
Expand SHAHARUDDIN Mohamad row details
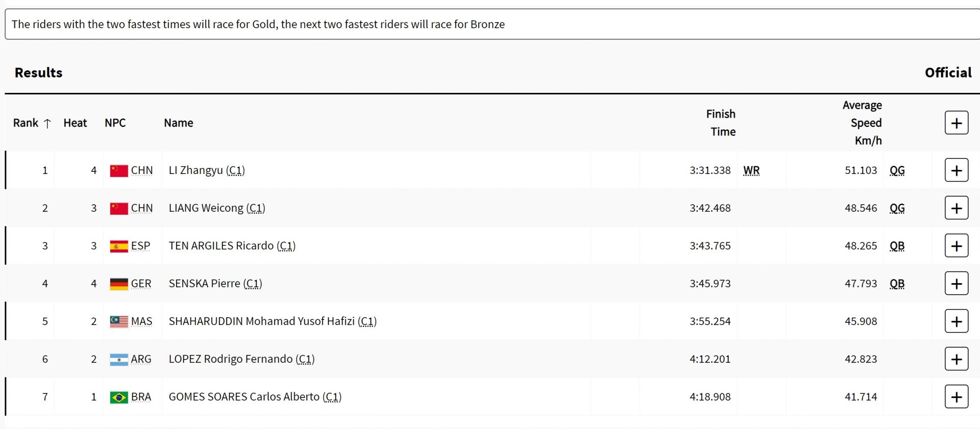[x=957, y=321]
